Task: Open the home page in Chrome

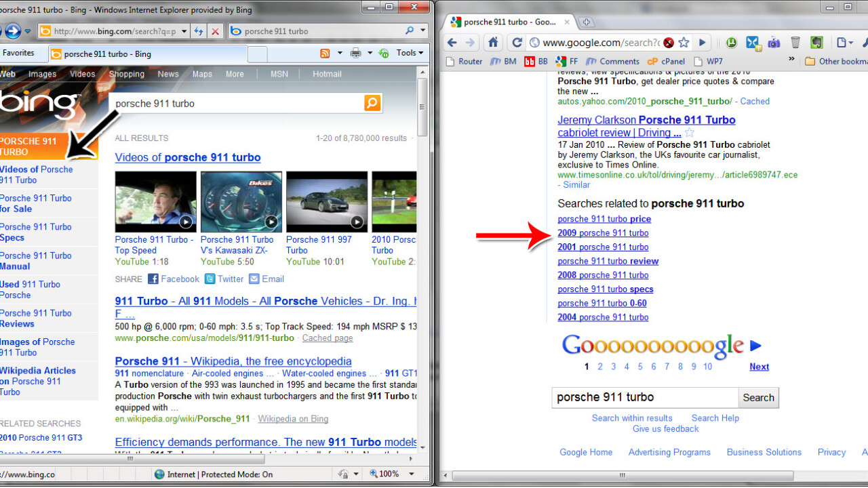Action: click(x=494, y=43)
